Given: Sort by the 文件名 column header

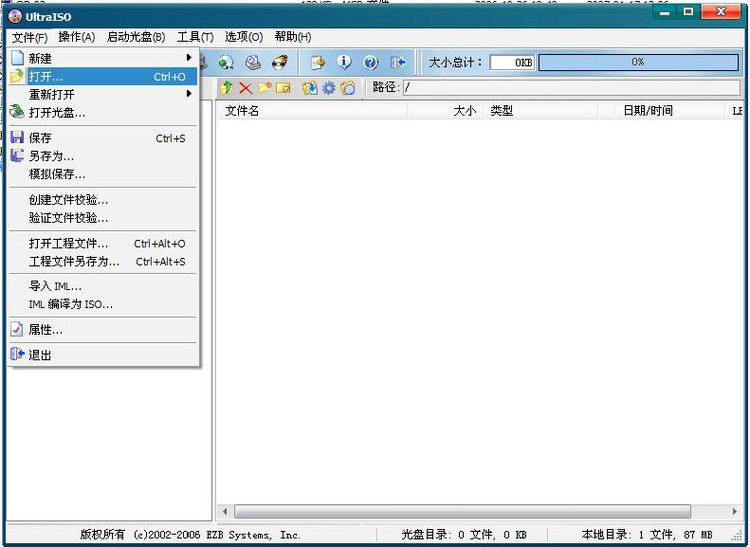Looking at the screenshot, I should click(312, 111).
